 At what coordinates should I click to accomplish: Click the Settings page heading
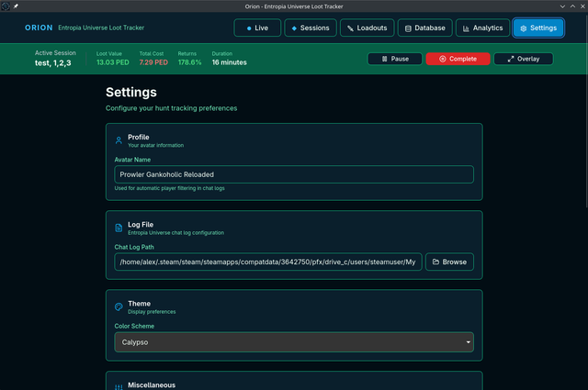tap(131, 92)
